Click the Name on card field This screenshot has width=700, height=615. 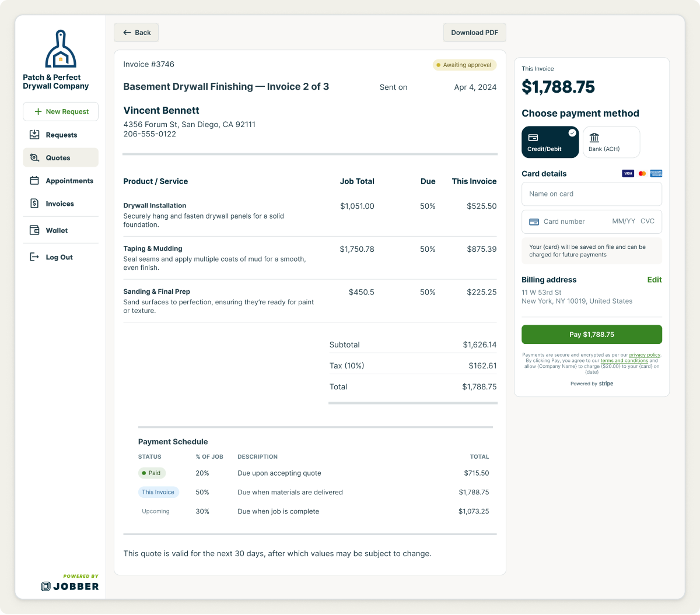[x=591, y=194]
